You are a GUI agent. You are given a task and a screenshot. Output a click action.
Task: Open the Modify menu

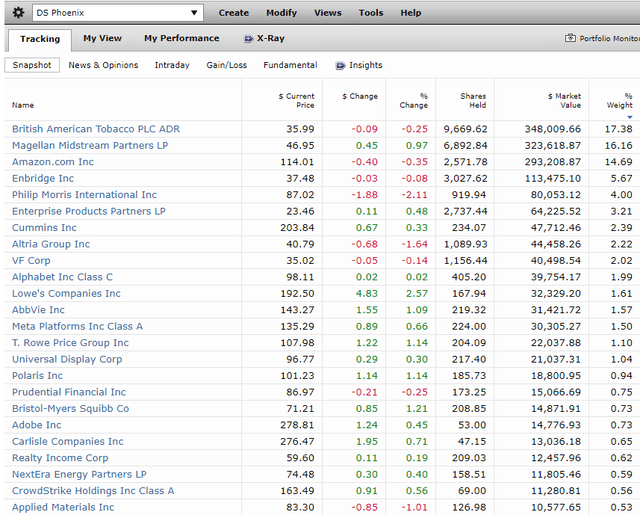click(x=281, y=13)
